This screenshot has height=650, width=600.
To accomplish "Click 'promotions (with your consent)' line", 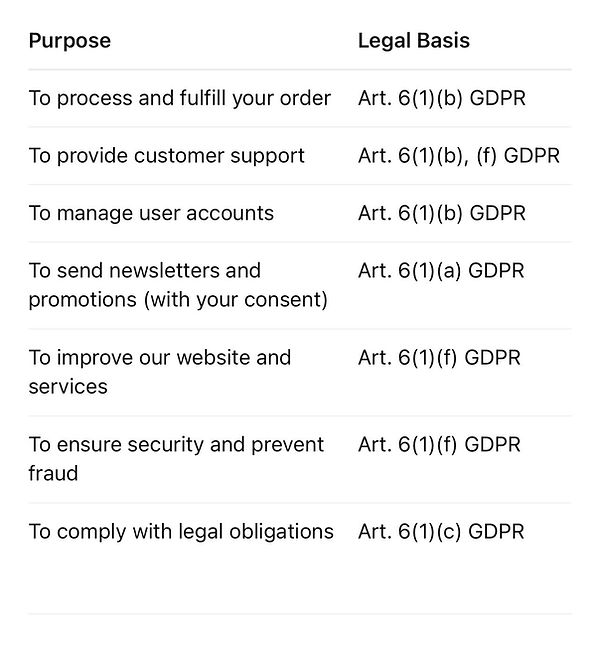I will pyautogui.click(x=178, y=300).
